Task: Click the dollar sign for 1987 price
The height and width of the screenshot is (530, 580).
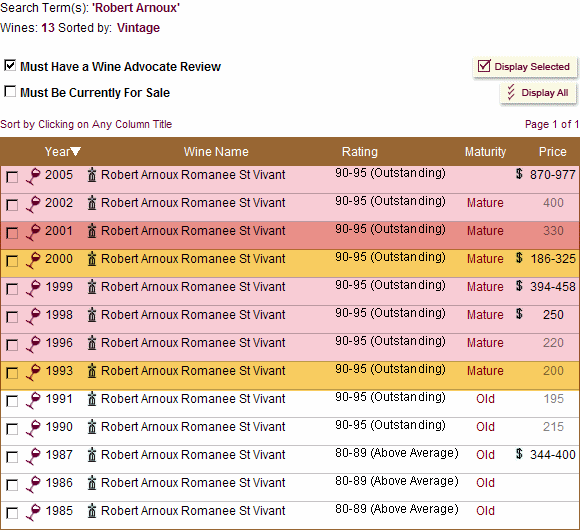Action: [519, 454]
